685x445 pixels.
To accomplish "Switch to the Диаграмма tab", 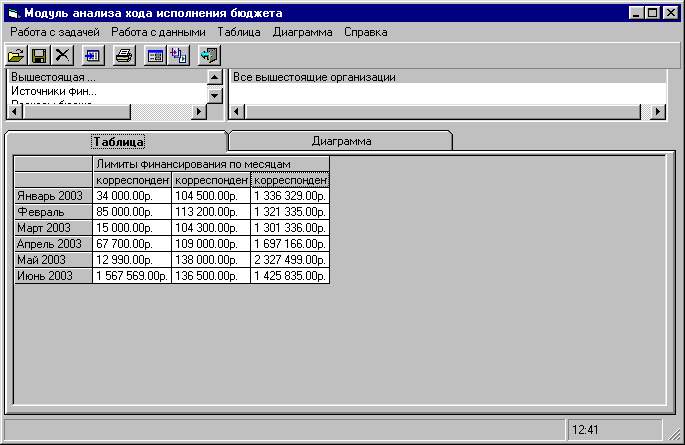I will click(341, 141).
